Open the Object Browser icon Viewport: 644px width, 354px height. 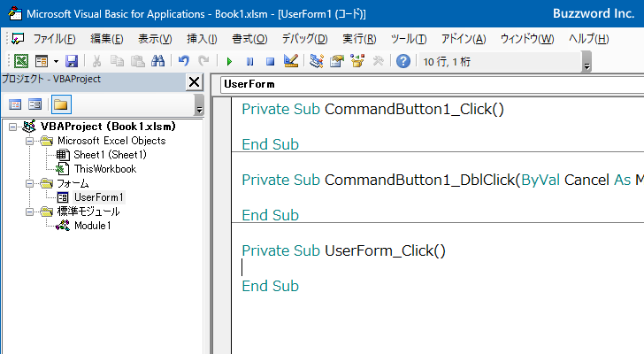357,61
